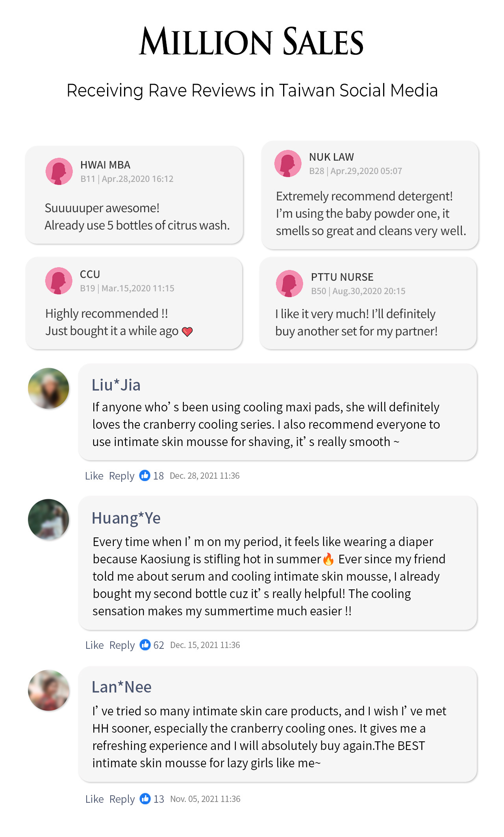Like Huang*Ye's comment
Screen dimensions: 504x837
94,645
